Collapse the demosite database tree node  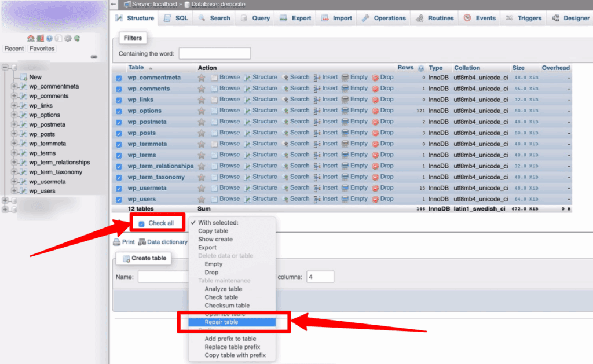pyautogui.click(x=5, y=67)
